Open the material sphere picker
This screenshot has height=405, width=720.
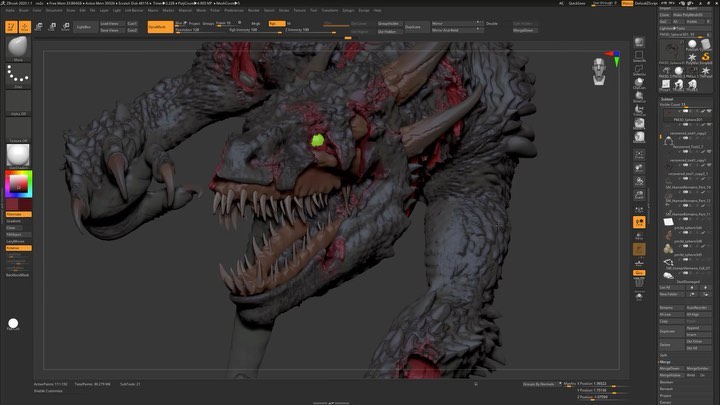[18, 156]
